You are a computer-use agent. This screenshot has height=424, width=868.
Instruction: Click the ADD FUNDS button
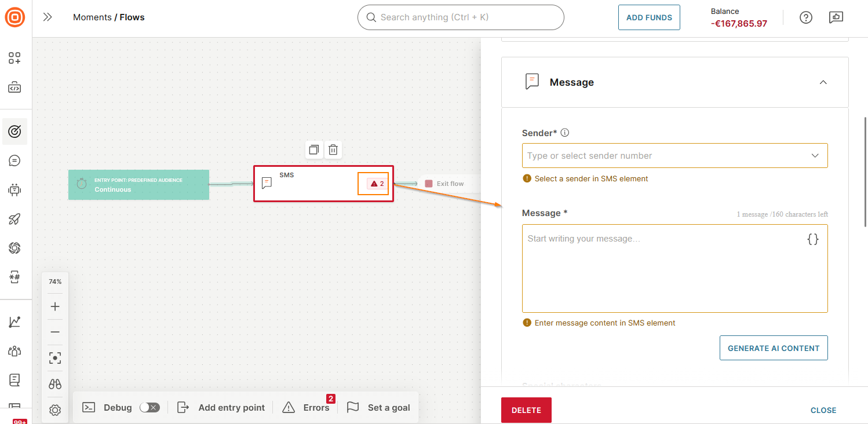649,17
